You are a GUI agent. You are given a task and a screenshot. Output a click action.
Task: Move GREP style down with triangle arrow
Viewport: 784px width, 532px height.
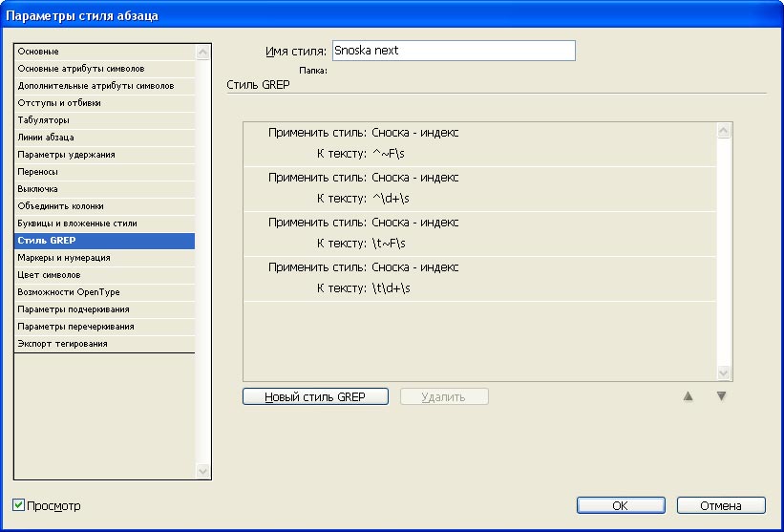(x=721, y=396)
